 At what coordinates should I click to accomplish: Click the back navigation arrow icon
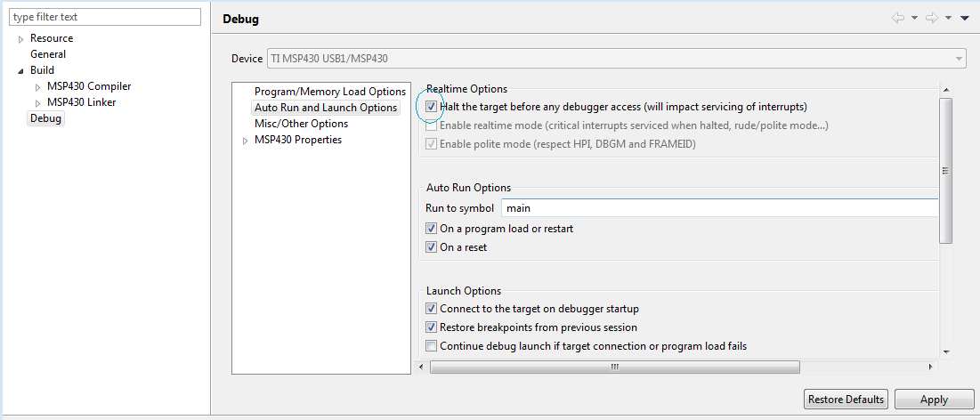898,18
